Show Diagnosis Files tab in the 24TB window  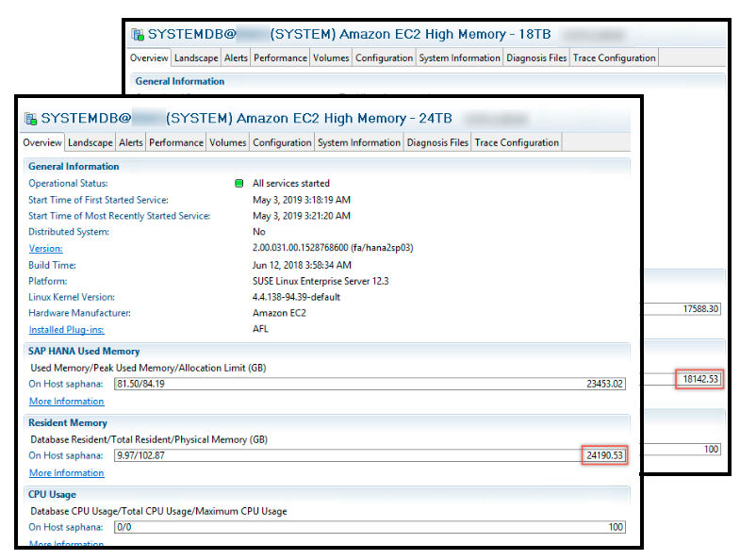437,143
